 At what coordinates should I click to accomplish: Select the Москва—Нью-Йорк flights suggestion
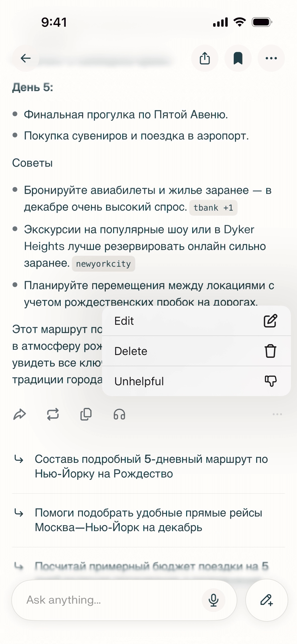pos(148,520)
